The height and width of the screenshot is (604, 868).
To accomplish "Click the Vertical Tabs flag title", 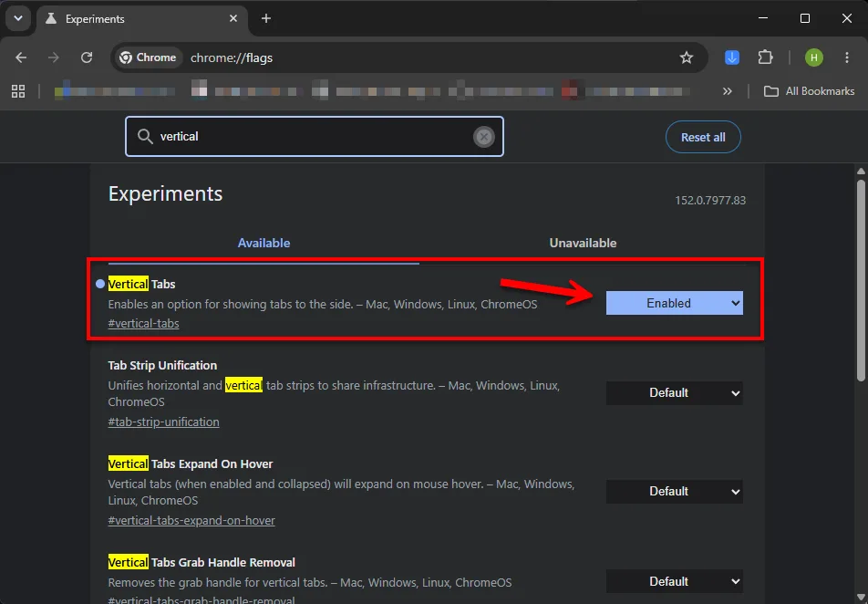I will coord(141,285).
